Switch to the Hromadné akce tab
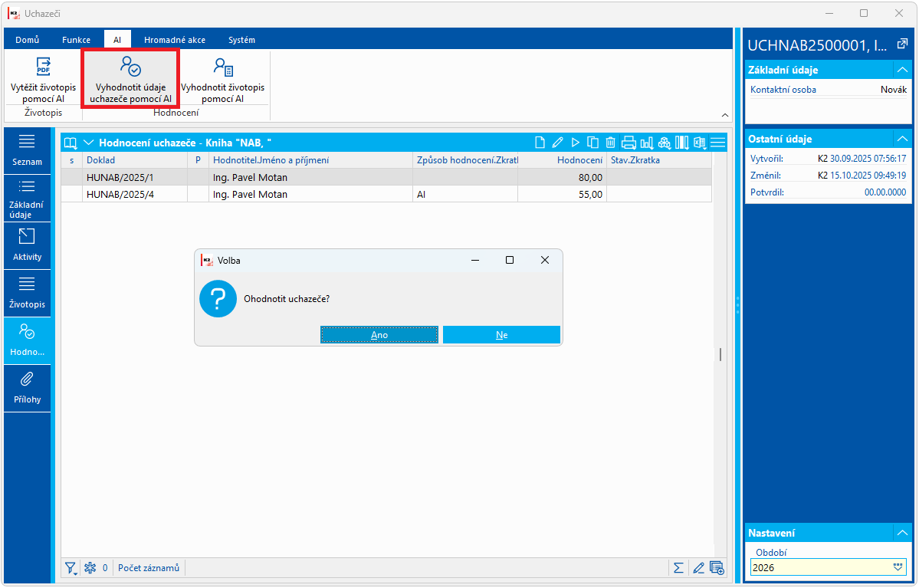 [x=175, y=40]
